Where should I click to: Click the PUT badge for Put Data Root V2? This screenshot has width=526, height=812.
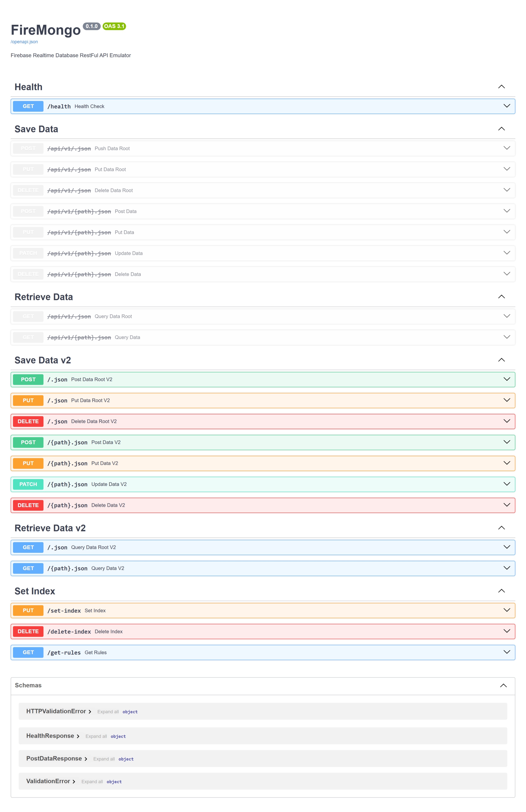point(28,400)
